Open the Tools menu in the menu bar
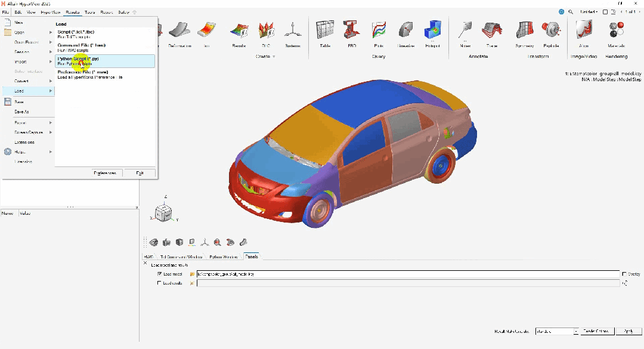644x349 pixels. (x=89, y=13)
